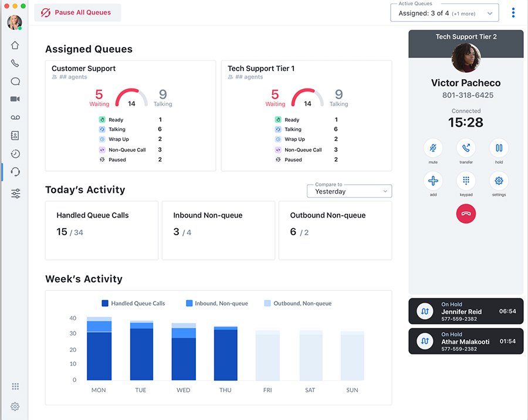Open the dial keypad
Image resolution: width=528 pixels, height=420 pixels.
466,182
